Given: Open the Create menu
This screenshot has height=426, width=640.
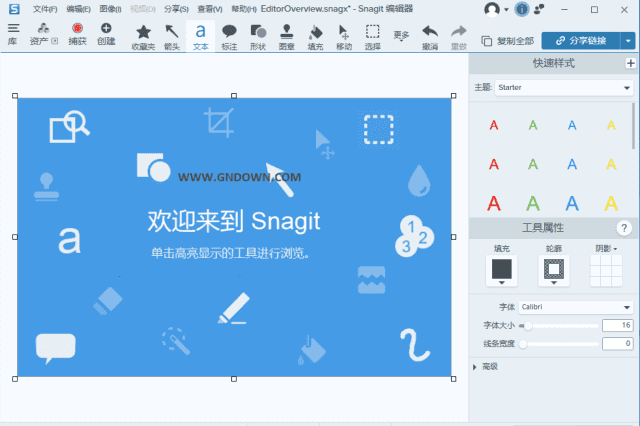Looking at the screenshot, I should pos(106,33).
